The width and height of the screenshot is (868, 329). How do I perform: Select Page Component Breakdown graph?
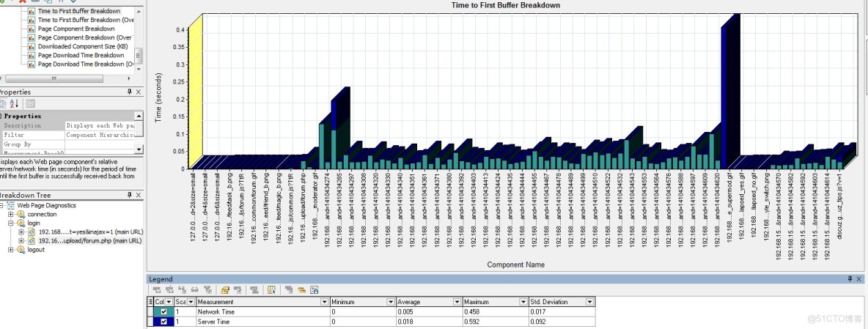76,29
